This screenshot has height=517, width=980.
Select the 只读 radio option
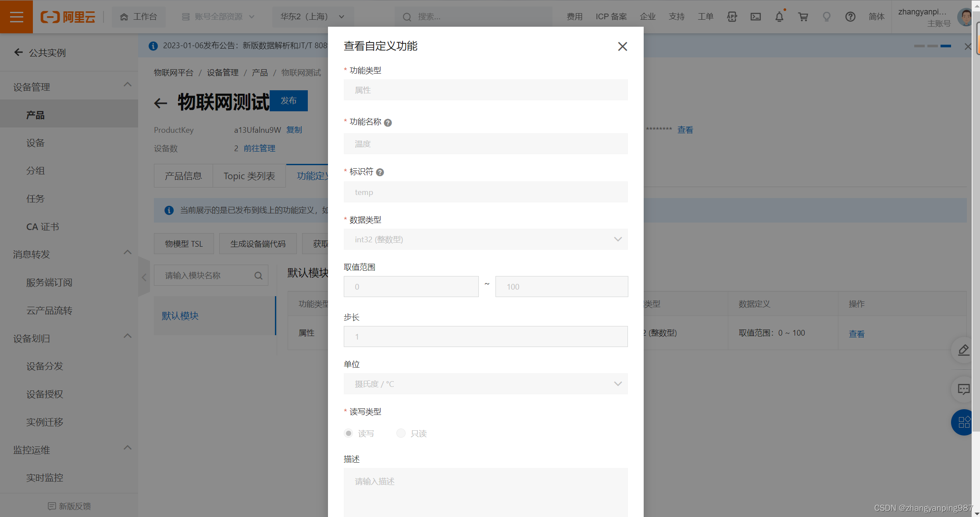tap(401, 433)
